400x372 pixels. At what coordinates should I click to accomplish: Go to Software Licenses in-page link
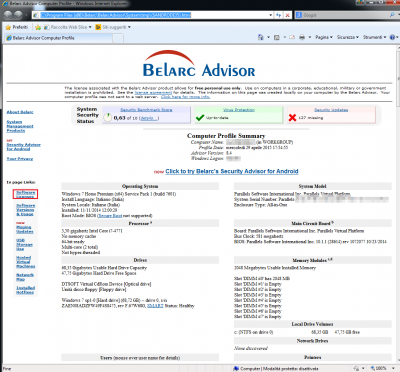coord(26,194)
